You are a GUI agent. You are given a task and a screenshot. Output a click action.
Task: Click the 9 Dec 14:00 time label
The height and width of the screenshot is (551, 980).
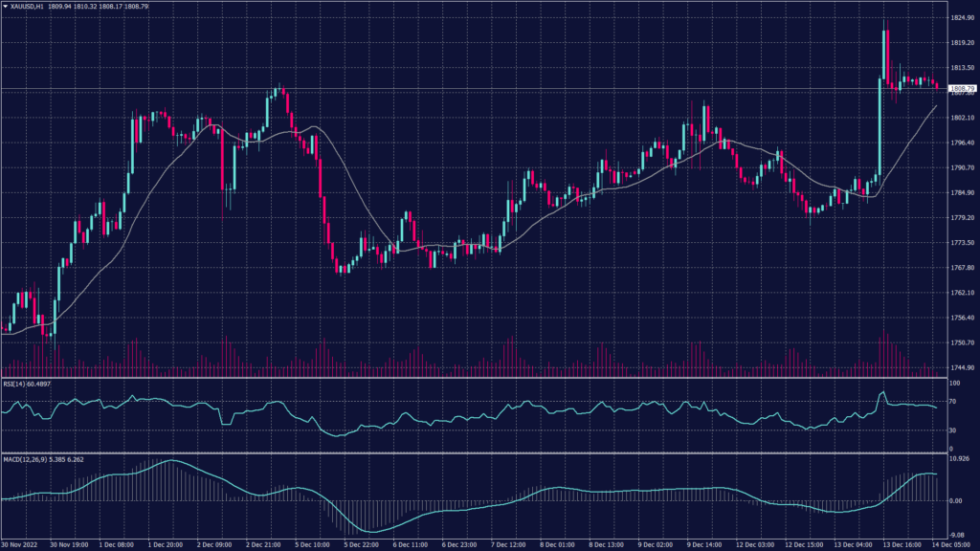pos(707,543)
